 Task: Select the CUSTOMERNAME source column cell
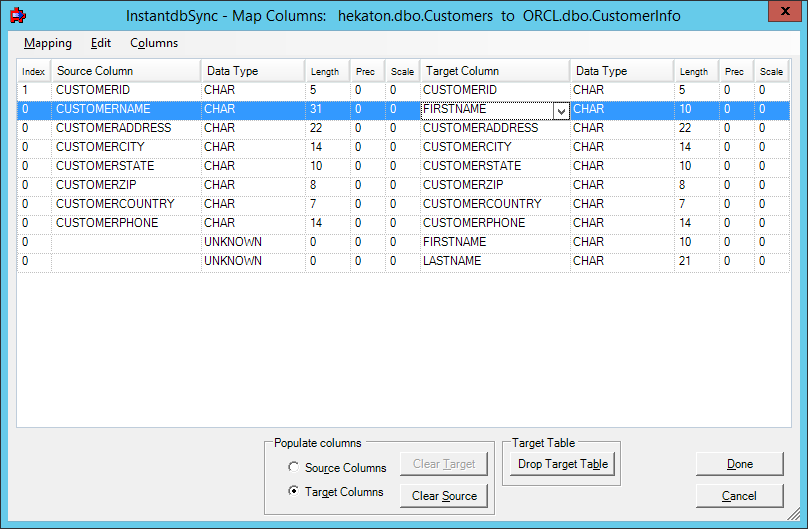[126, 109]
